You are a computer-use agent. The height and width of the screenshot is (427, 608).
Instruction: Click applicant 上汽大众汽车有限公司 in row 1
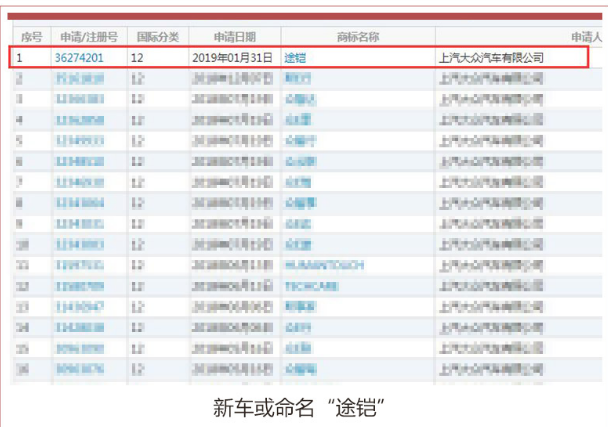click(x=491, y=58)
